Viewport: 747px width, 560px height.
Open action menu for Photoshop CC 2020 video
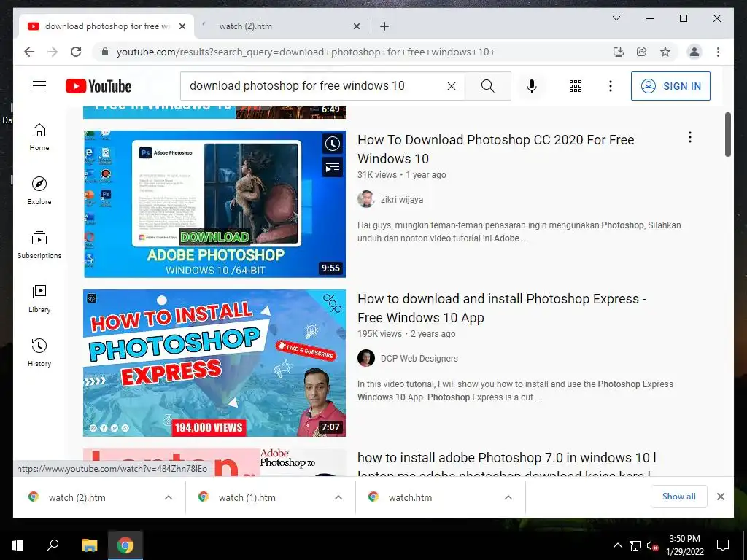[690, 138]
